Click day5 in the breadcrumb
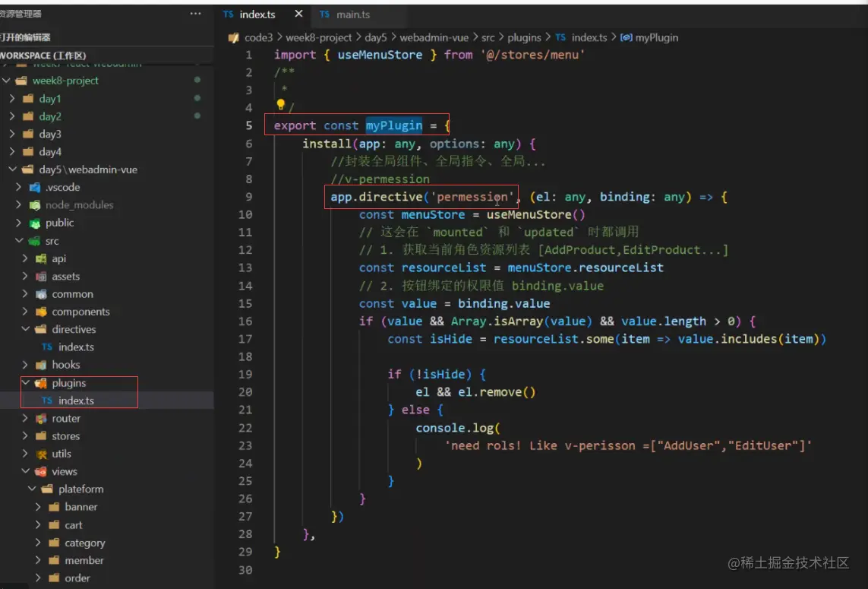The image size is (868, 589). click(x=375, y=38)
